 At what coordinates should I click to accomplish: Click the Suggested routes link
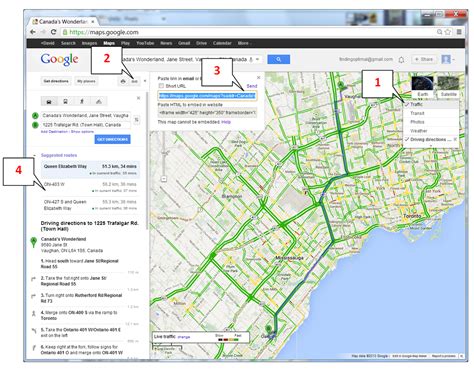tap(59, 155)
